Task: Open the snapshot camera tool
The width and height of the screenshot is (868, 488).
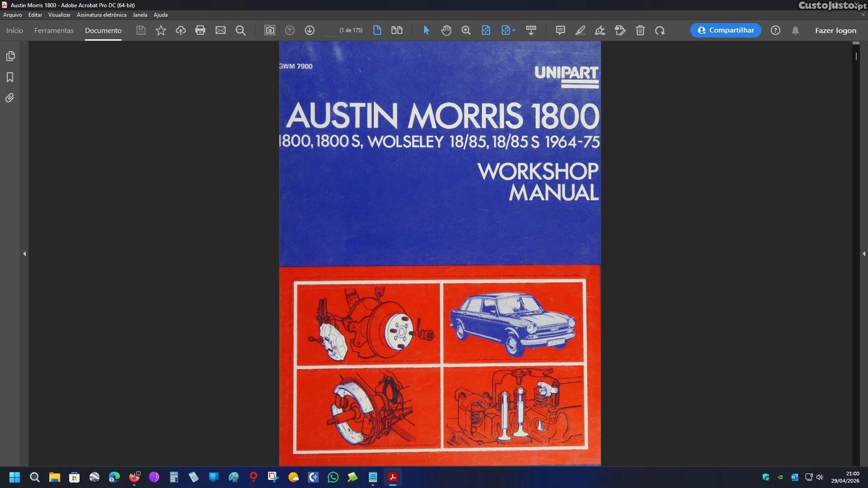Action: point(270,31)
